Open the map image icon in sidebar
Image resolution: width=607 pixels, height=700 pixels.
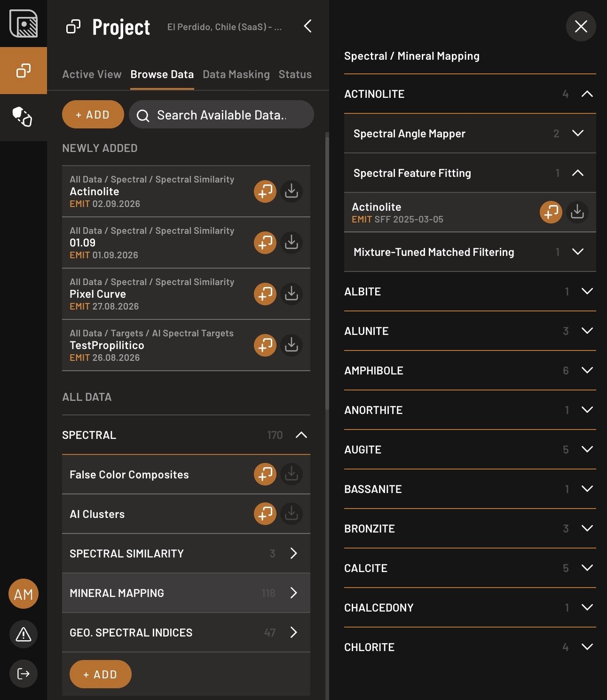point(24,24)
